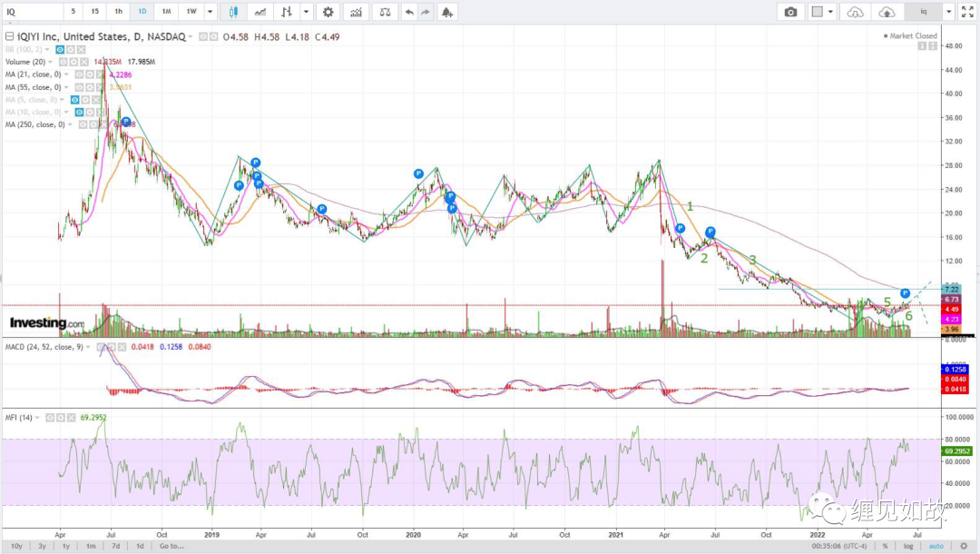Open settings for MA (55, close, 0)
This screenshot has height=554, width=980.
89,87
